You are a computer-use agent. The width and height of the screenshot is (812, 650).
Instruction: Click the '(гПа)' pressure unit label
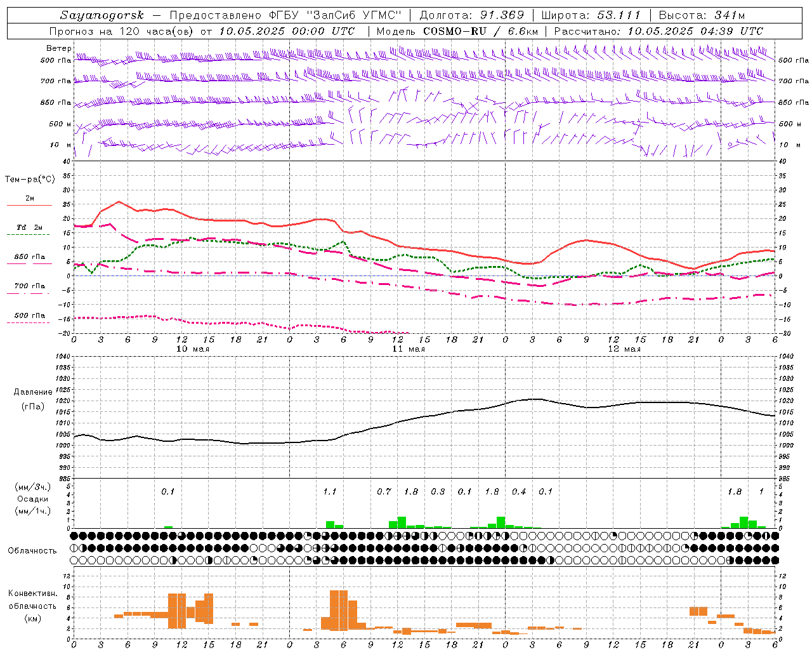pyautogui.click(x=33, y=407)
